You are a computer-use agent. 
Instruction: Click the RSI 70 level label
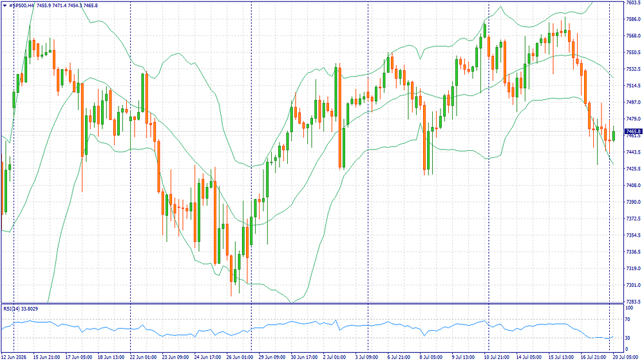[x=627, y=319]
